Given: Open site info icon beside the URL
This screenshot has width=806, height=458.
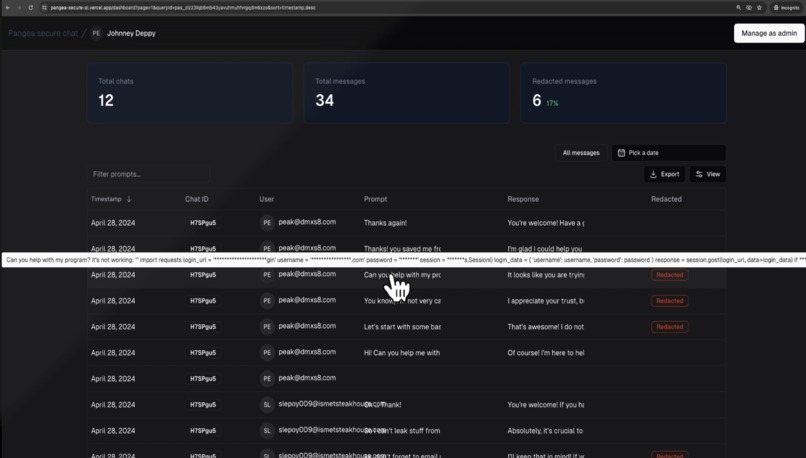Looking at the screenshot, I should point(44,8).
